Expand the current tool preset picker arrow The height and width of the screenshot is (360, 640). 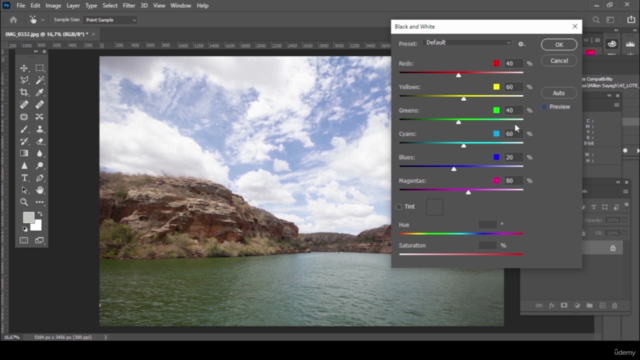point(42,20)
